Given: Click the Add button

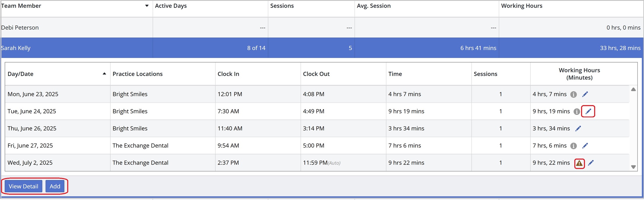Looking at the screenshot, I should pyautogui.click(x=55, y=186).
